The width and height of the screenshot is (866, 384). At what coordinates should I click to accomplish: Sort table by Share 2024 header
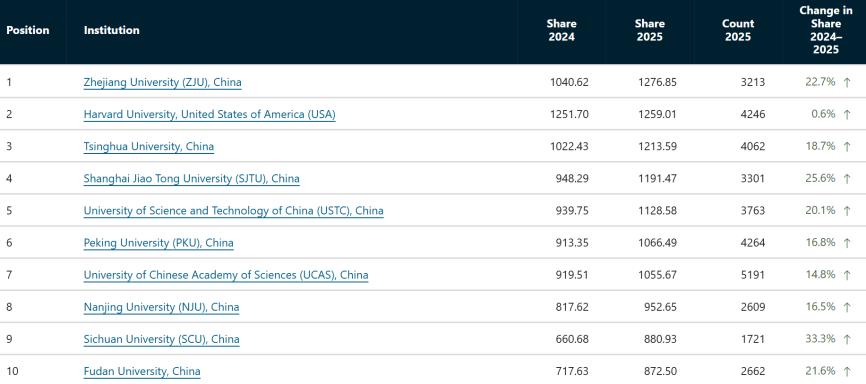561,30
